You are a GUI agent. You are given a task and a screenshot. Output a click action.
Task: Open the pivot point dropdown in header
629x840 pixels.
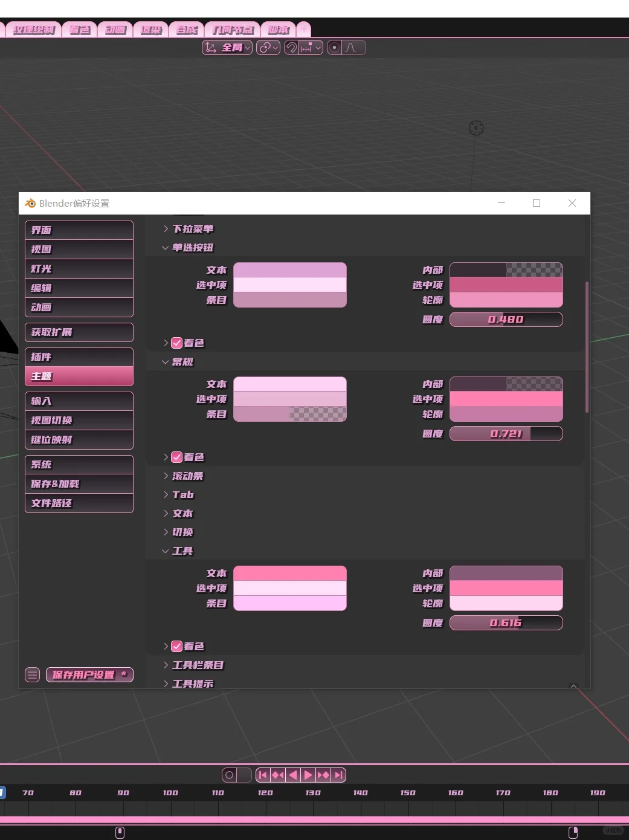tap(268, 47)
